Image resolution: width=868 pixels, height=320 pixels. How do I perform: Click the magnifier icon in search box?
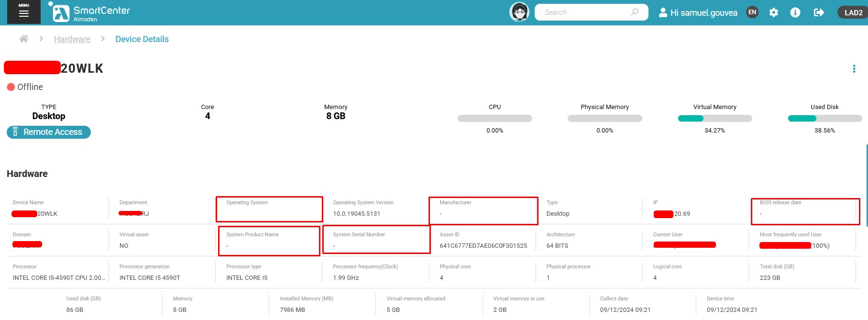635,12
